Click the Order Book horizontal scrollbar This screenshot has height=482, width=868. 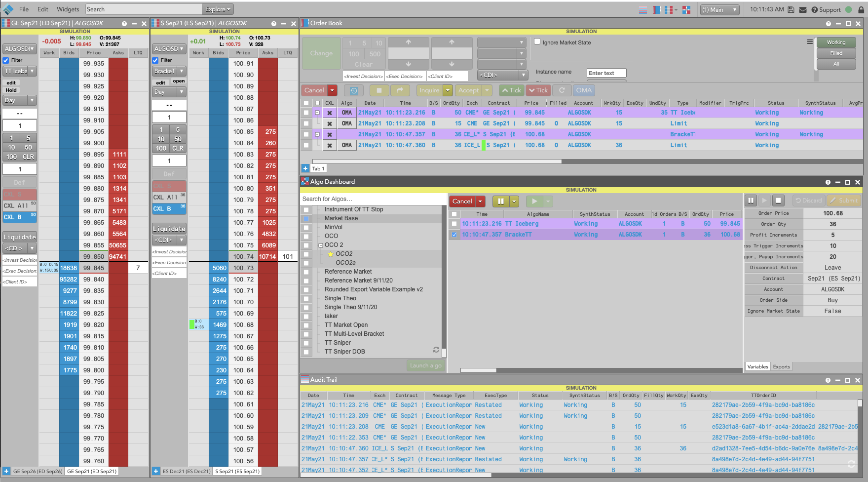pyautogui.click(x=437, y=161)
